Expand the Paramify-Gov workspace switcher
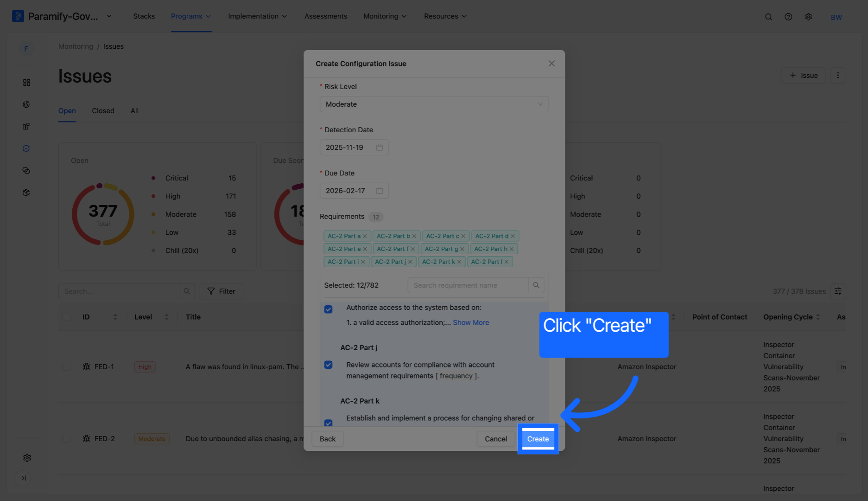 click(x=109, y=16)
